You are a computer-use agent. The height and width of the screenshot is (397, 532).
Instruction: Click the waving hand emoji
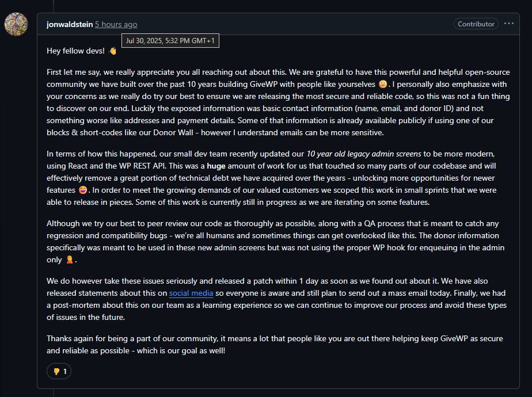(x=113, y=51)
